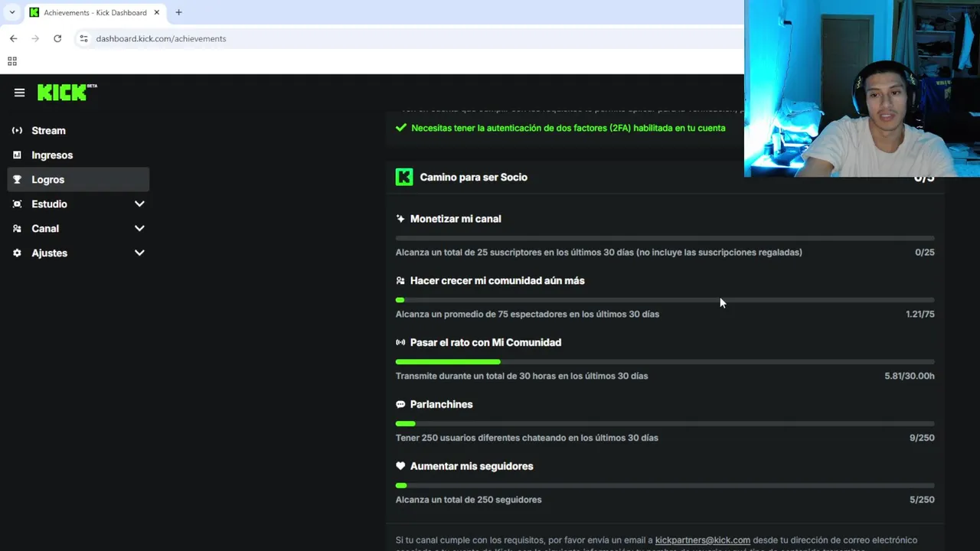Click the 1.21/75 viewers value
980x551 pixels.
[920, 314]
